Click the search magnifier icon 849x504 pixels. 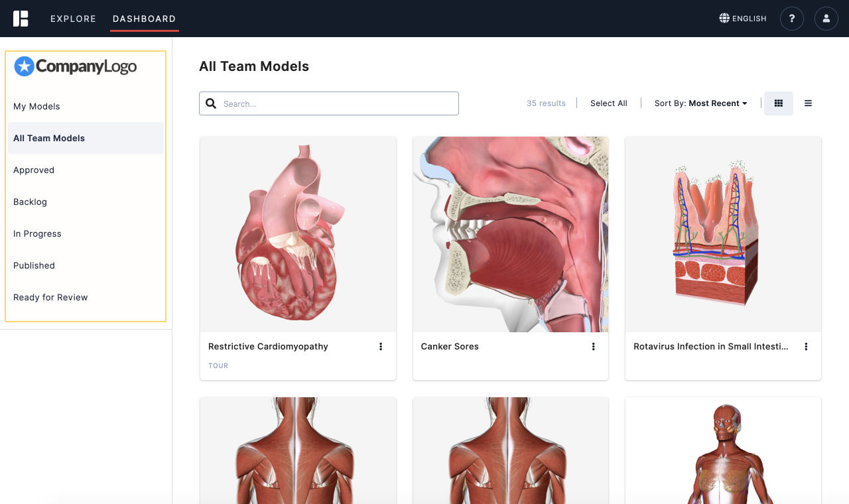point(211,103)
